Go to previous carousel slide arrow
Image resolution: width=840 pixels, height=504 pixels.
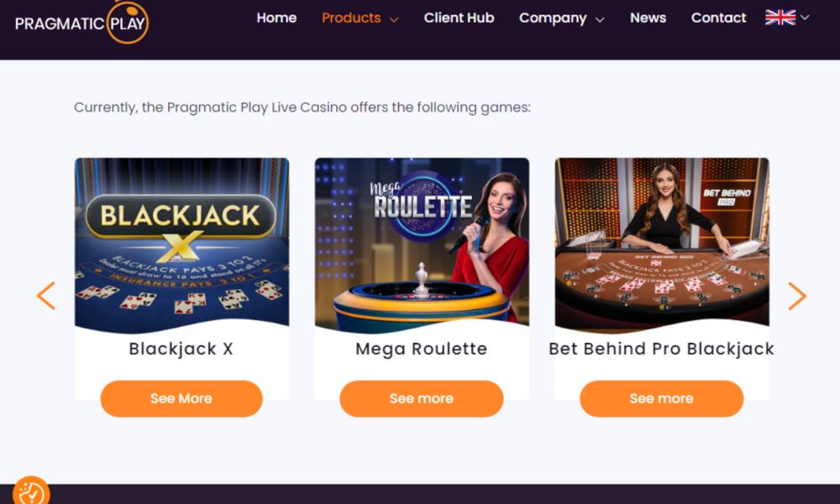pos(46,296)
